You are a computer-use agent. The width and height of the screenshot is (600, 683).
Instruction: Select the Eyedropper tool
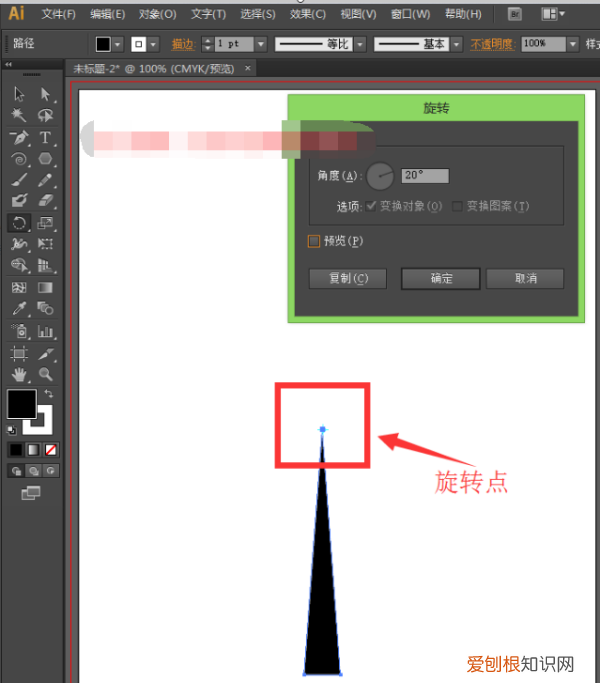pyautogui.click(x=19, y=309)
